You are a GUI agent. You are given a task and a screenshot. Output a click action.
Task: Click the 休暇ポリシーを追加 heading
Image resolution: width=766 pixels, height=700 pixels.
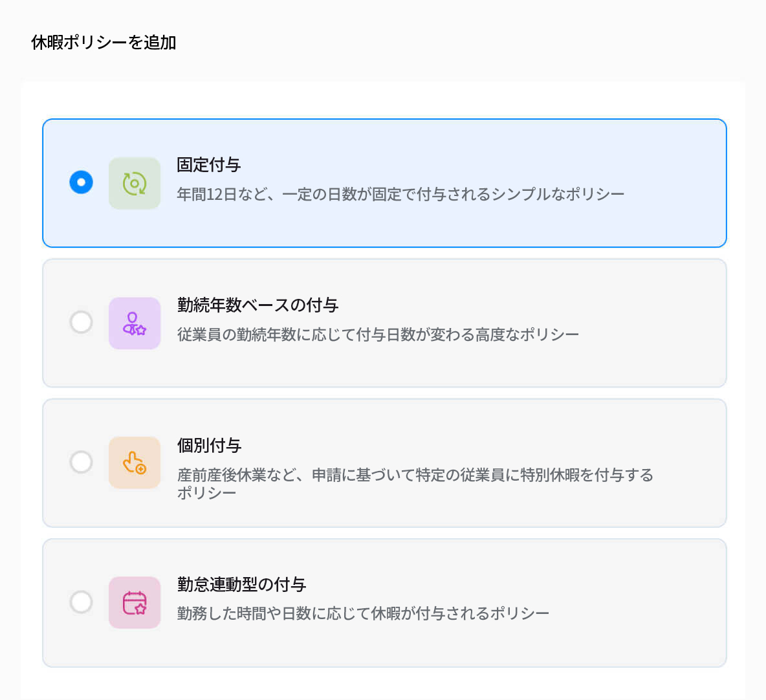(x=104, y=42)
